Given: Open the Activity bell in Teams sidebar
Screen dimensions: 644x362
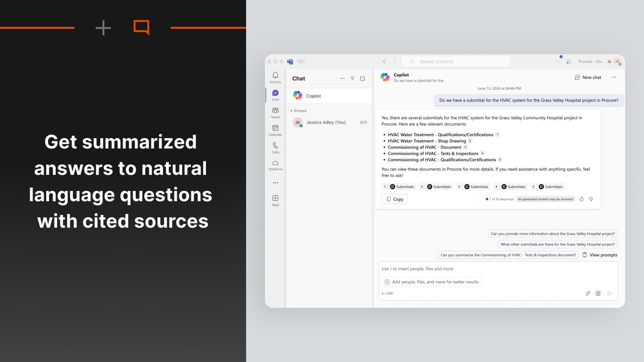Looking at the screenshot, I should (x=275, y=77).
